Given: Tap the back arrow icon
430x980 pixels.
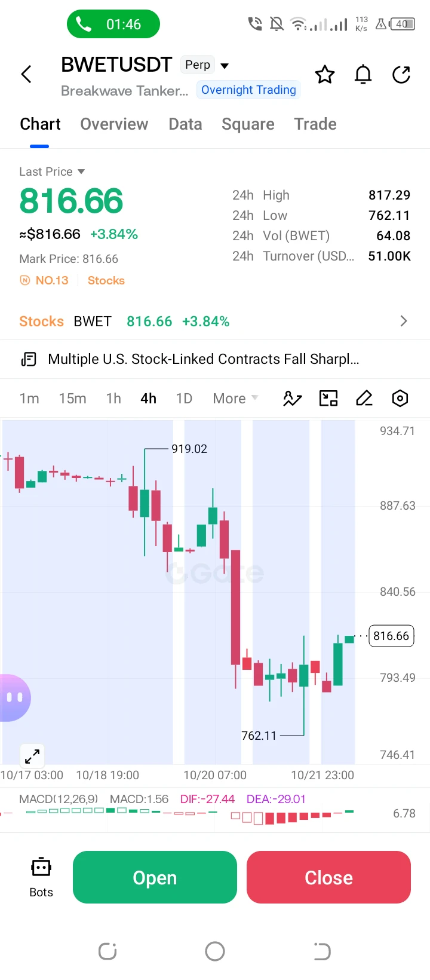Looking at the screenshot, I should [26, 75].
